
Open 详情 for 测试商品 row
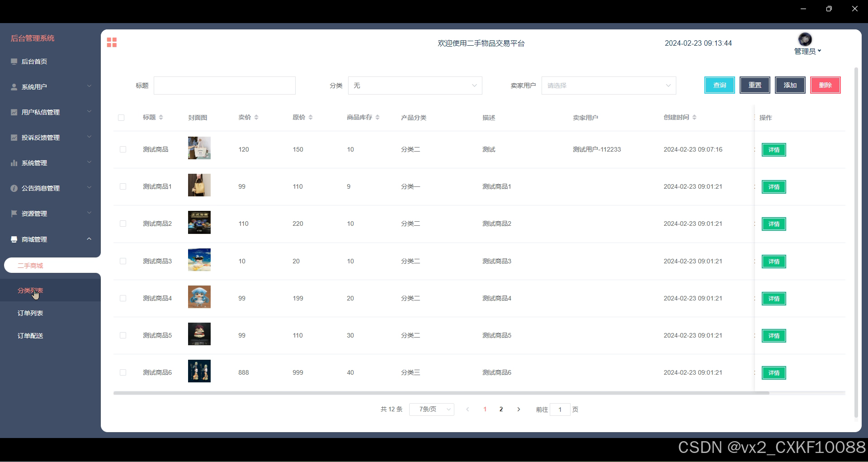774,150
